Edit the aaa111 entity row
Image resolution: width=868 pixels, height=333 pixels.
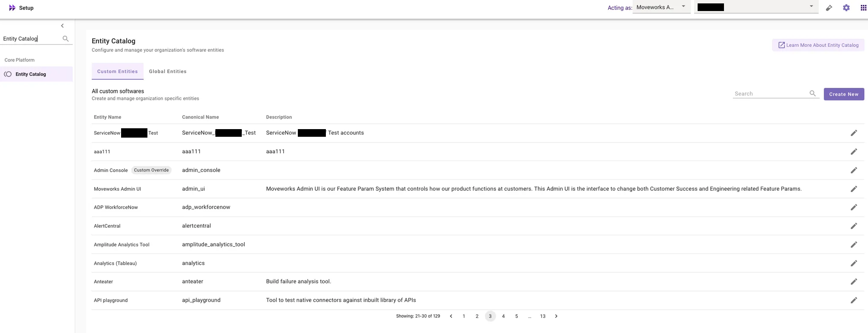(854, 152)
